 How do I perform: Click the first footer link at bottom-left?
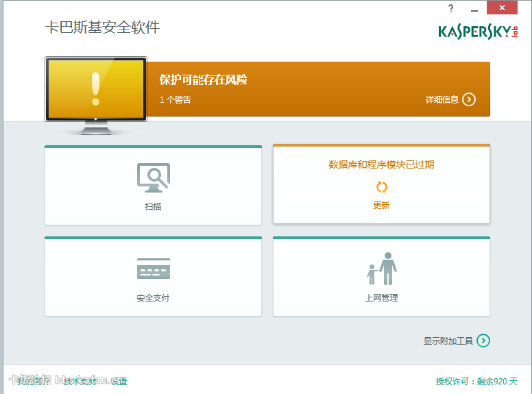pyautogui.click(x=33, y=382)
